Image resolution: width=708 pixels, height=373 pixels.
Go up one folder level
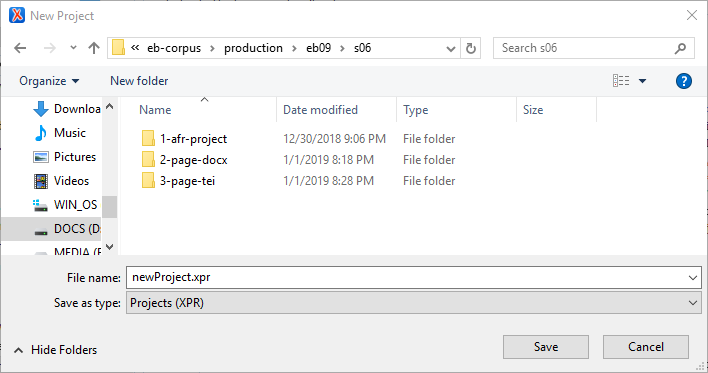point(94,48)
